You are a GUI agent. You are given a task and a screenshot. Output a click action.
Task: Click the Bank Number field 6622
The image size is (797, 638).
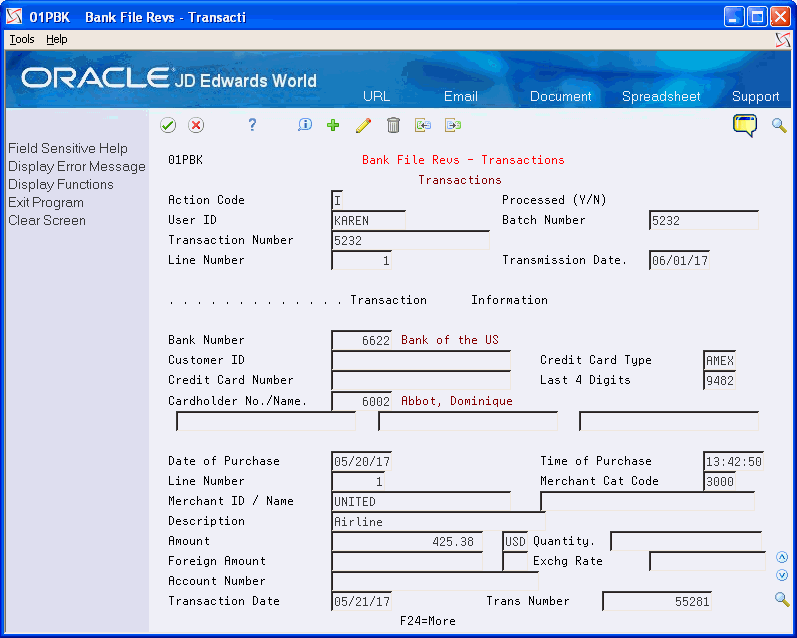[x=361, y=340]
